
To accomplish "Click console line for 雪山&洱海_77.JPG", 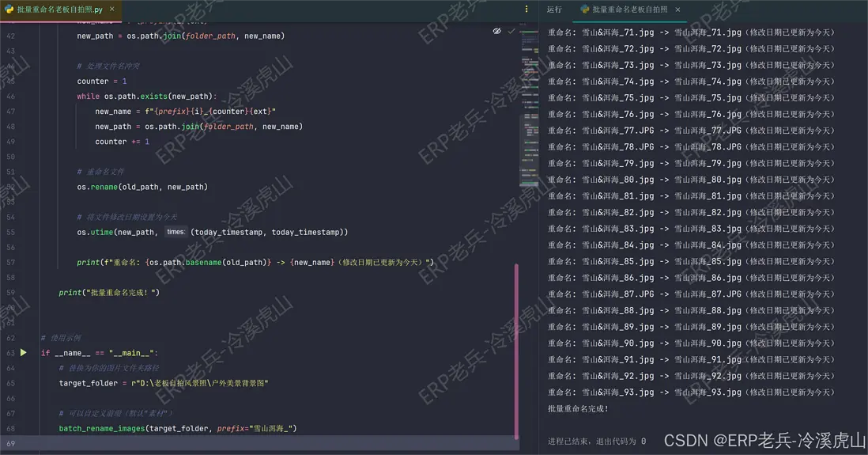I will coord(691,131).
